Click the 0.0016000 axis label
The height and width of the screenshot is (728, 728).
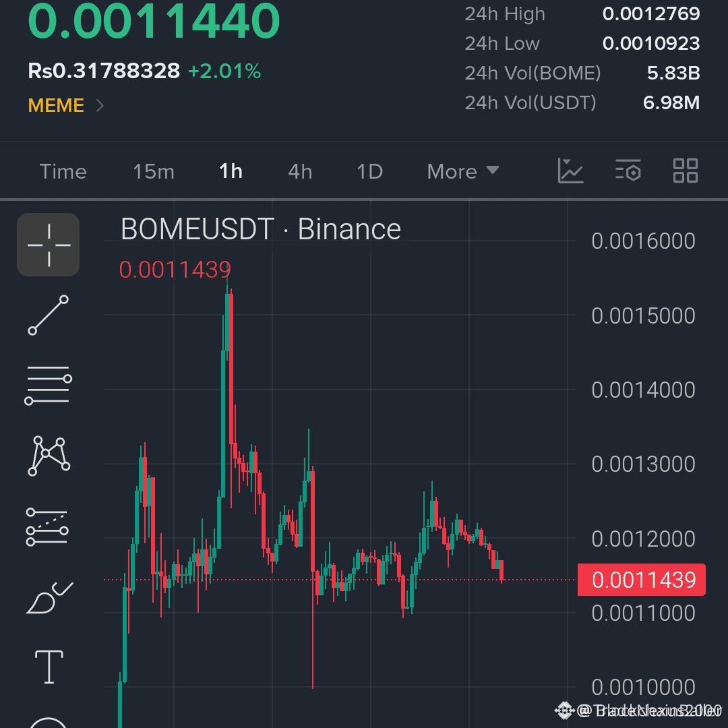pyautogui.click(x=644, y=241)
